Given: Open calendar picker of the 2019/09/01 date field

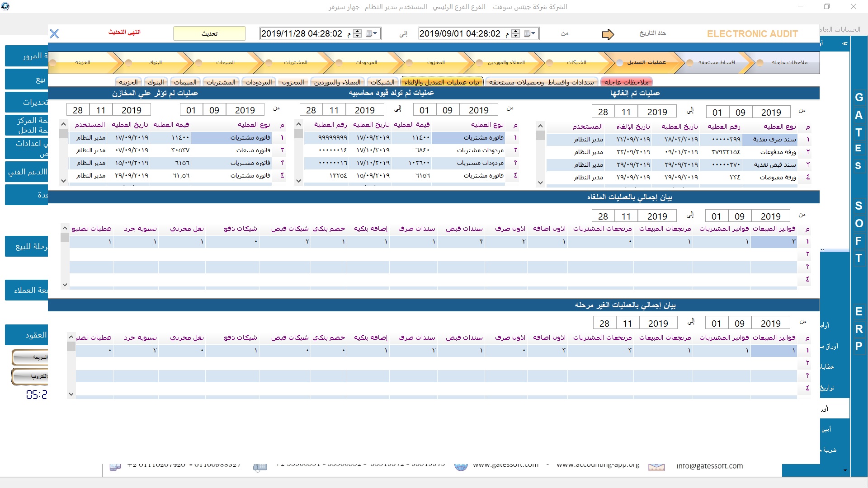Looking at the screenshot, I should click(x=530, y=33).
